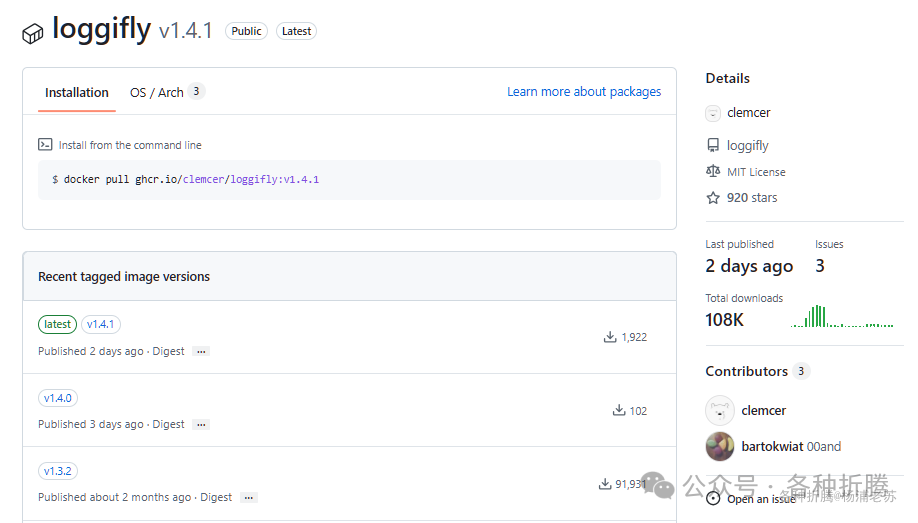Open the loggifly:v1.4.1 link in docker command
Viewport: 918px width, 523px height.
coord(275,179)
